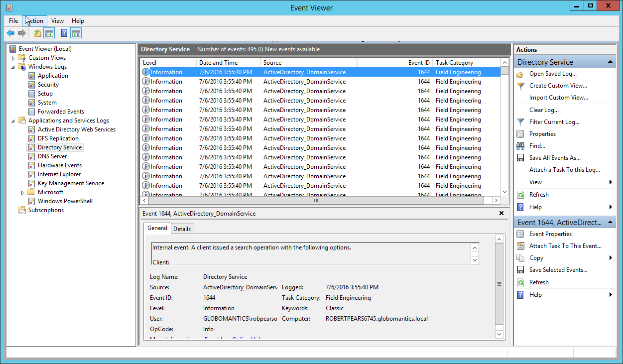Click Clear Log in Actions pane

[544, 110]
